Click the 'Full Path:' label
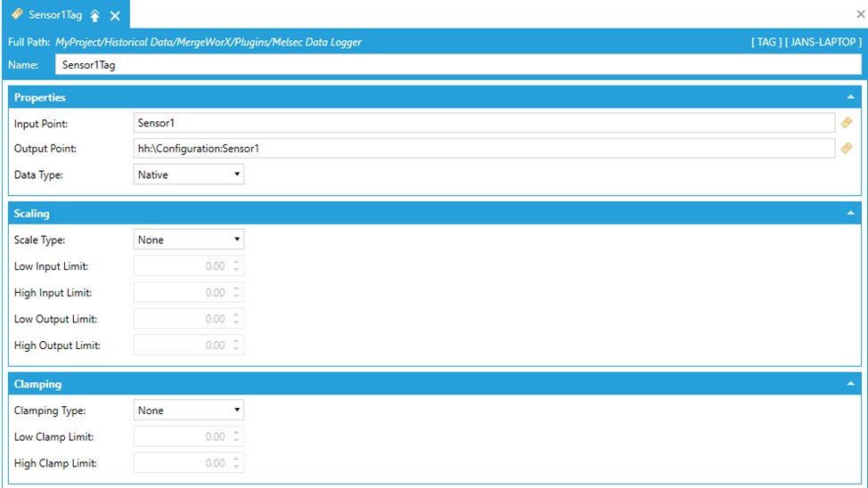Screen dimensions: 868x488 tap(29, 42)
